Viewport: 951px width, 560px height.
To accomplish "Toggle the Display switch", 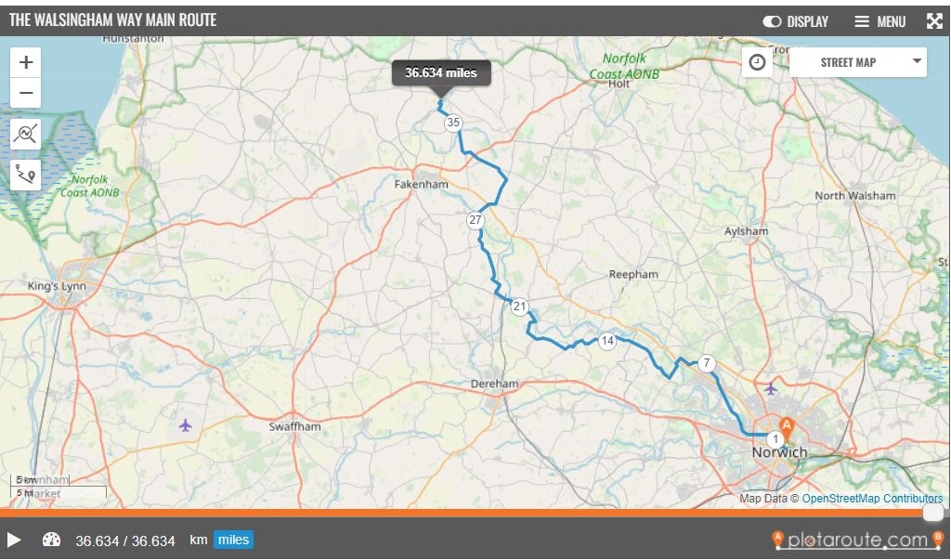I will 772,21.
